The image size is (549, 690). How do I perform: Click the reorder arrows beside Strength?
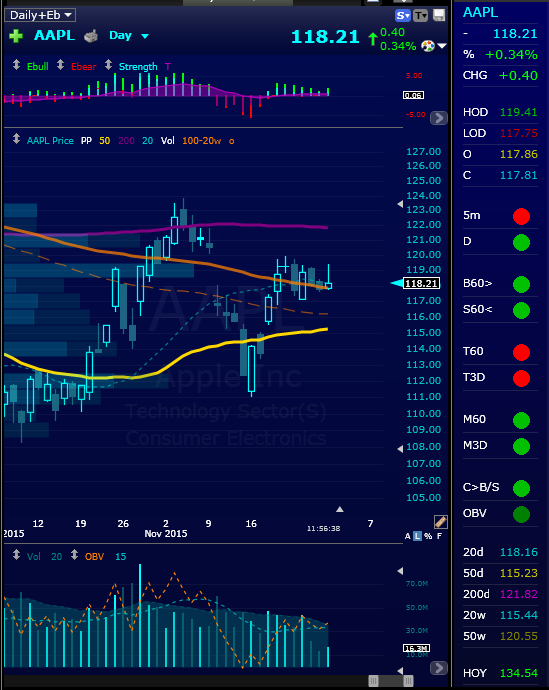(x=109, y=65)
